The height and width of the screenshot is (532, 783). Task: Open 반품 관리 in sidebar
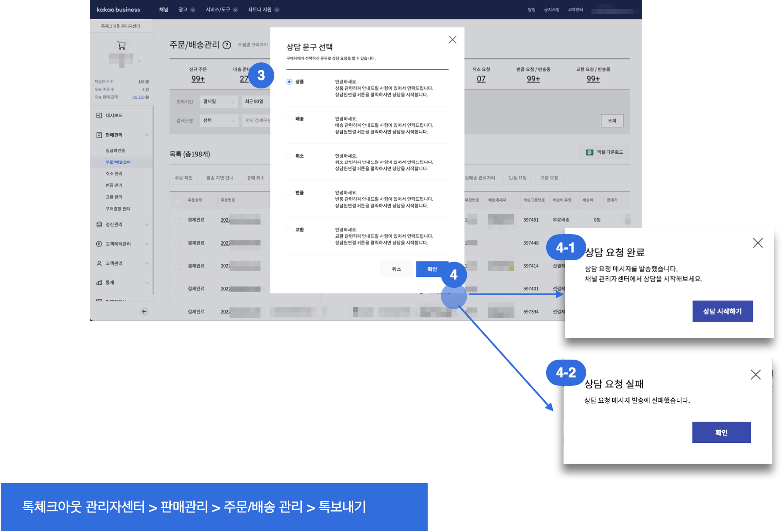pyautogui.click(x=114, y=185)
